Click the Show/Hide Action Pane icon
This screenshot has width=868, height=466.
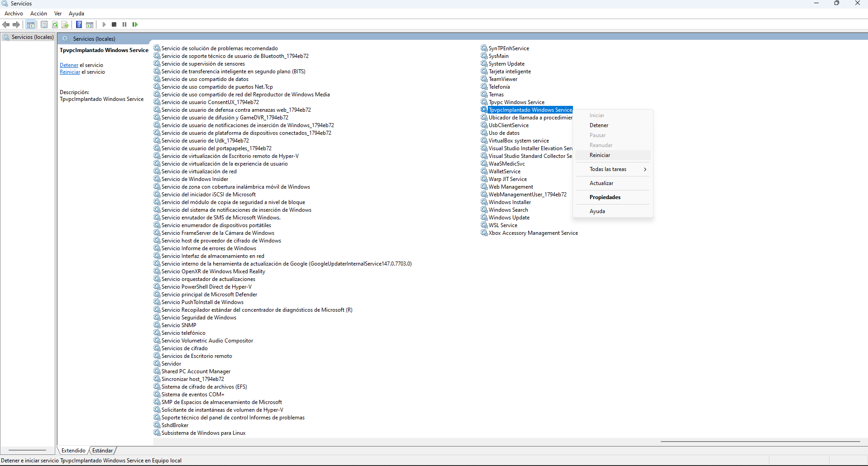point(90,24)
